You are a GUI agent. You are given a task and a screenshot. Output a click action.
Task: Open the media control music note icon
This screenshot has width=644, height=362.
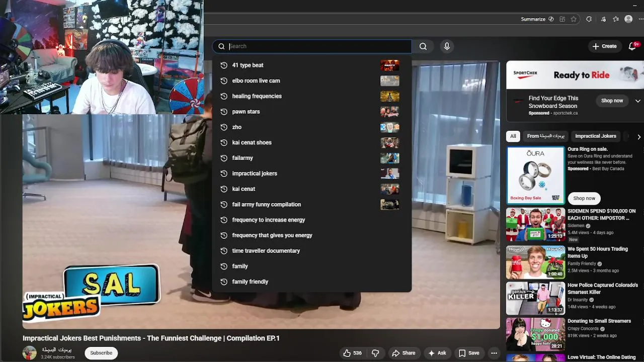(x=603, y=19)
